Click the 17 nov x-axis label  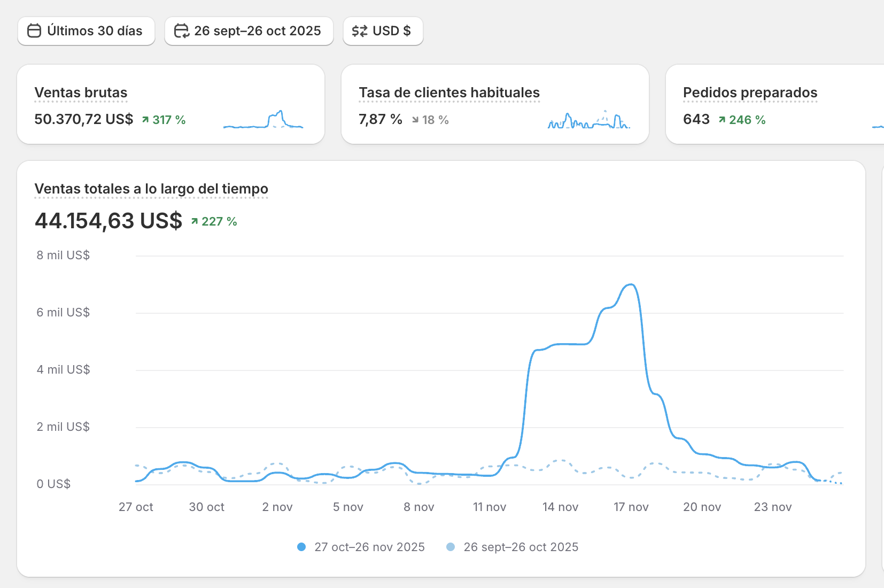coord(631,507)
